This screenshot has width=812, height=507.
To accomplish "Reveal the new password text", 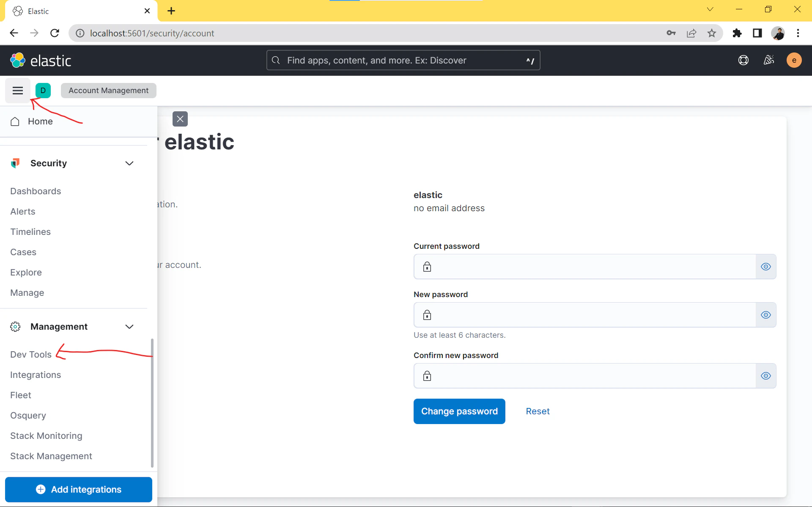I will click(765, 315).
